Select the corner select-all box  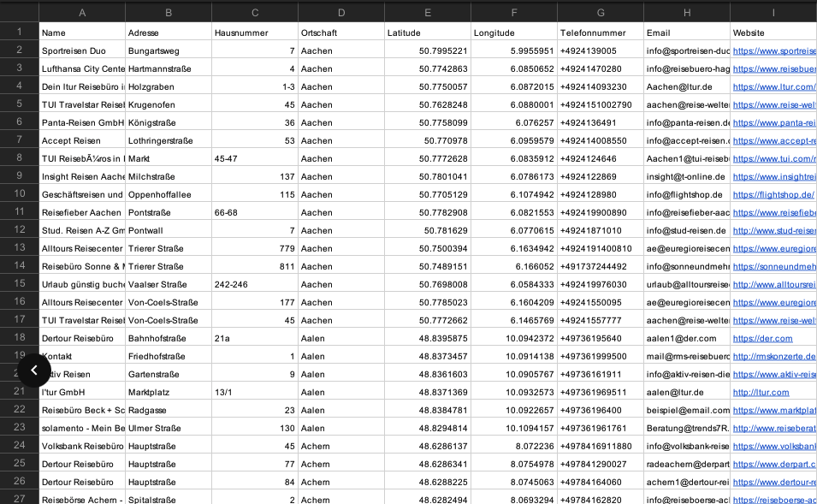coord(20,13)
